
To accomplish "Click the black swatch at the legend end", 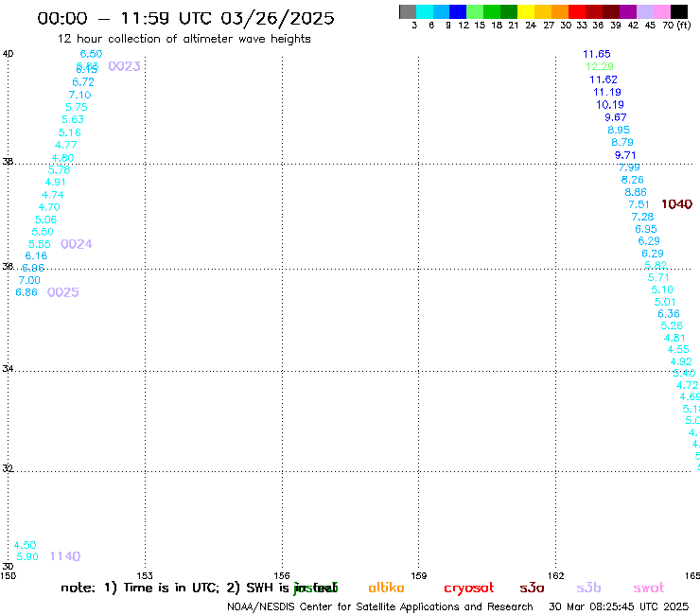I will pyautogui.click(x=679, y=11).
